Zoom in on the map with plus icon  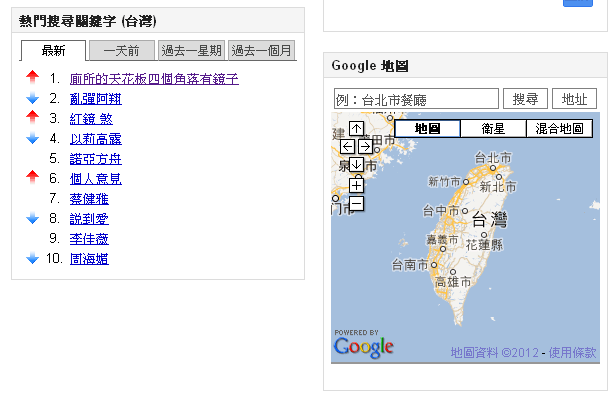pyautogui.click(x=356, y=185)
